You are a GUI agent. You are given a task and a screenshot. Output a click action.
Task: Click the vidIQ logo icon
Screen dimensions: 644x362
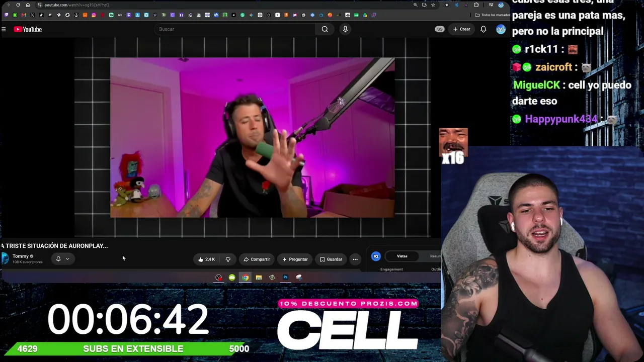click(376, 256)
